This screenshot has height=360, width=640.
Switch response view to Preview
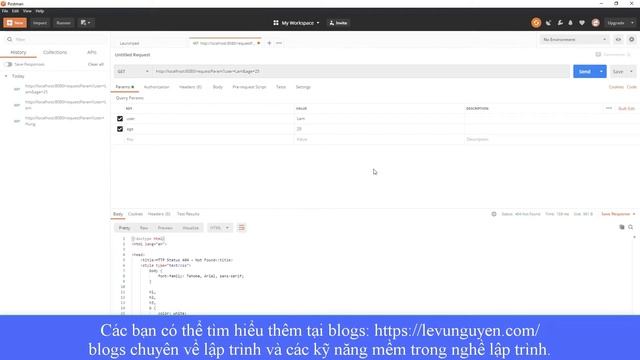coord(165,228)
